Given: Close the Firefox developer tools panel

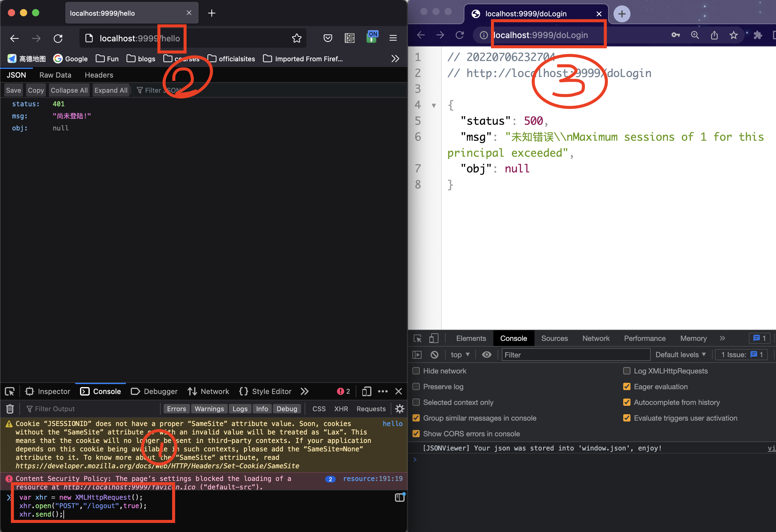Looking at the screenshot, I should [x=398, y=391].
